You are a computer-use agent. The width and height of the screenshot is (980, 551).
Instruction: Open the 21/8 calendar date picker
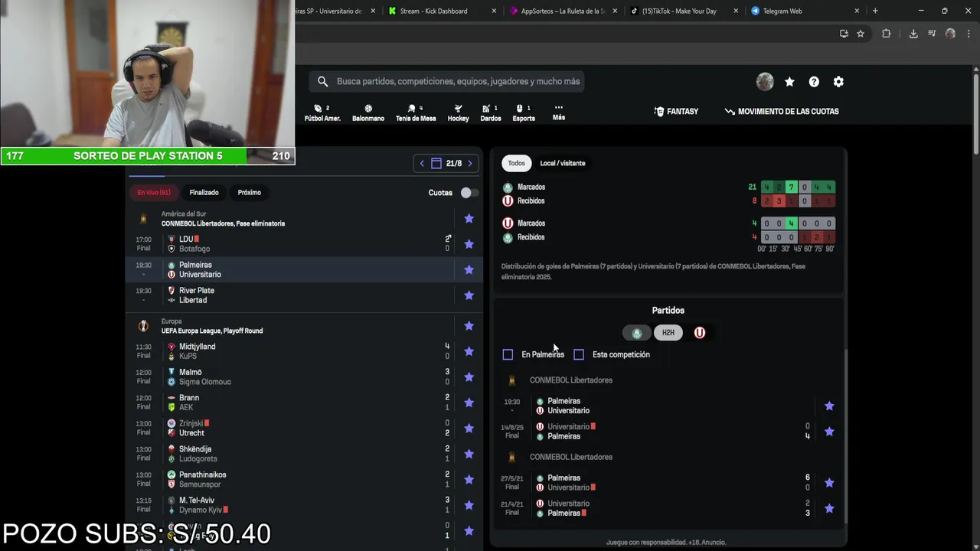click(x=446, y=163)
